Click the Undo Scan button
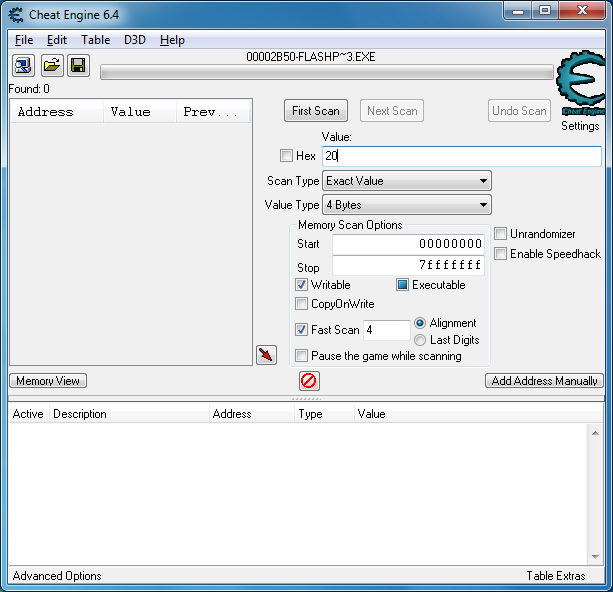The width and height of the screenshot is (613, 592). click(x=519, y=111)
